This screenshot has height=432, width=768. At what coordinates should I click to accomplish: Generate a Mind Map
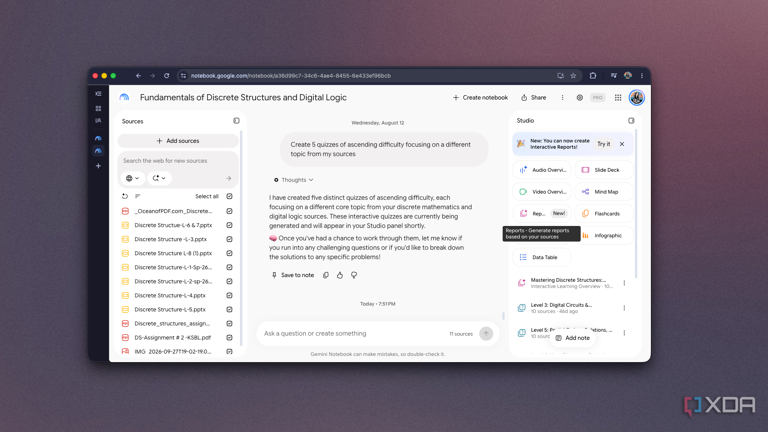pyautogui.click(x=604, y=192)
